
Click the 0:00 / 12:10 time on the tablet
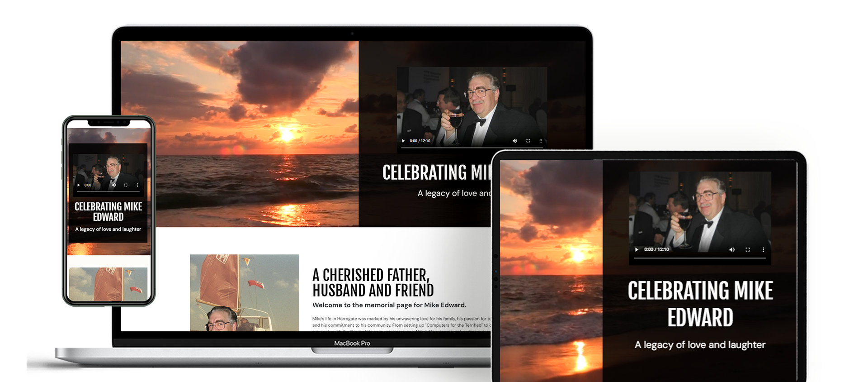point(656,249)
